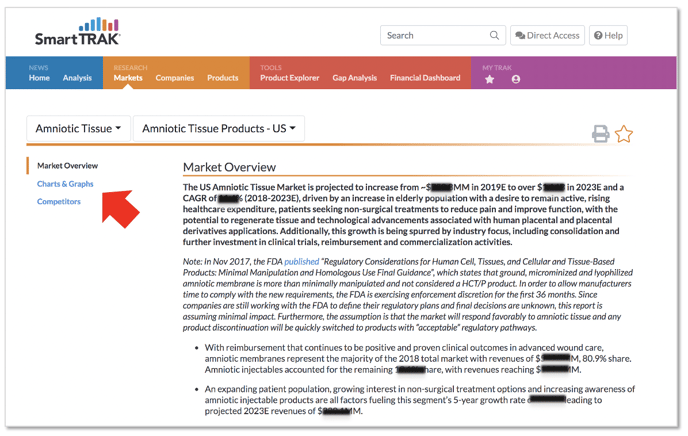Image resolution: width=688 pixels, height=436 pixels.
Task: Expand the Amniotic Tissue Products - US dropdown
Action: tap(219, 129)
